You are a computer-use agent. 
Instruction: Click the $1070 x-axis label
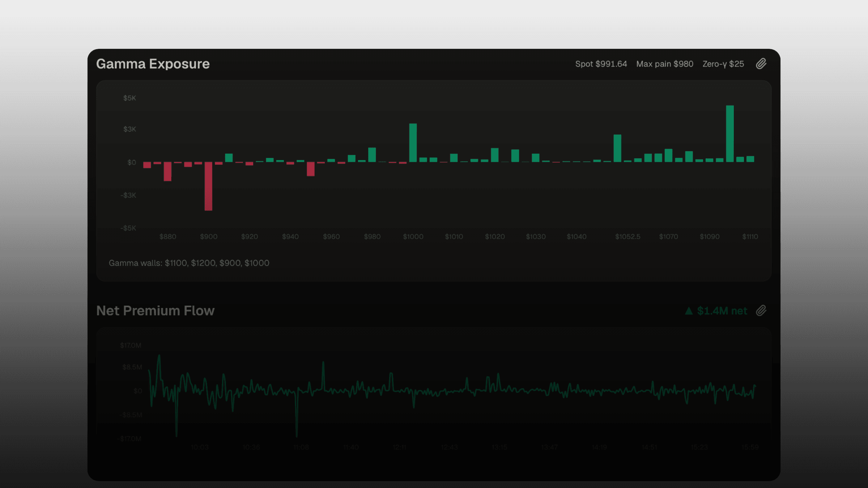668,237
